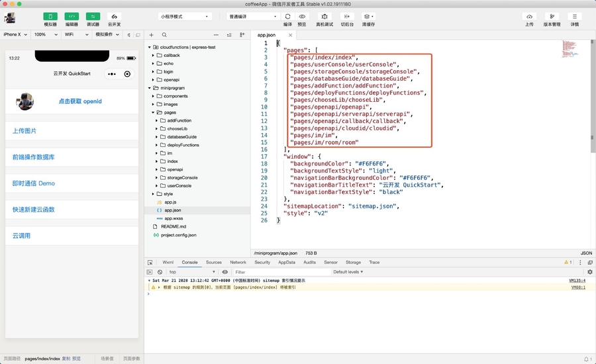Expand the callback folder in cloudfunctions
Screen dimensions: 596x364
click(x=171, y=56)
